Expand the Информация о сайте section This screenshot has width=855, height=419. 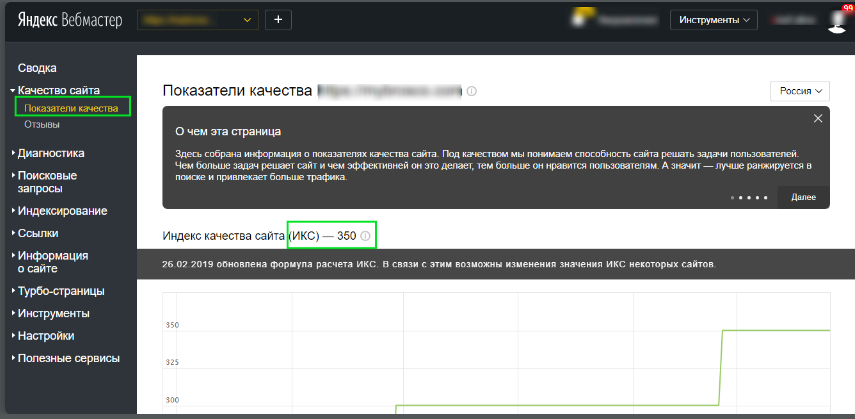pyautogui.click(x=50, y=262)
